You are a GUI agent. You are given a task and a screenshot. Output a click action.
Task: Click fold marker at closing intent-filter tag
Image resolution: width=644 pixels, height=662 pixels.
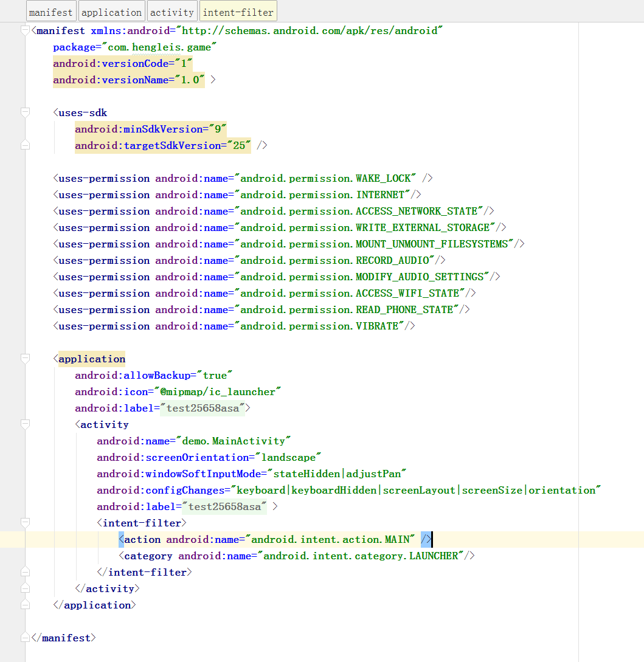pyautogui.click(x=25, y=572)
